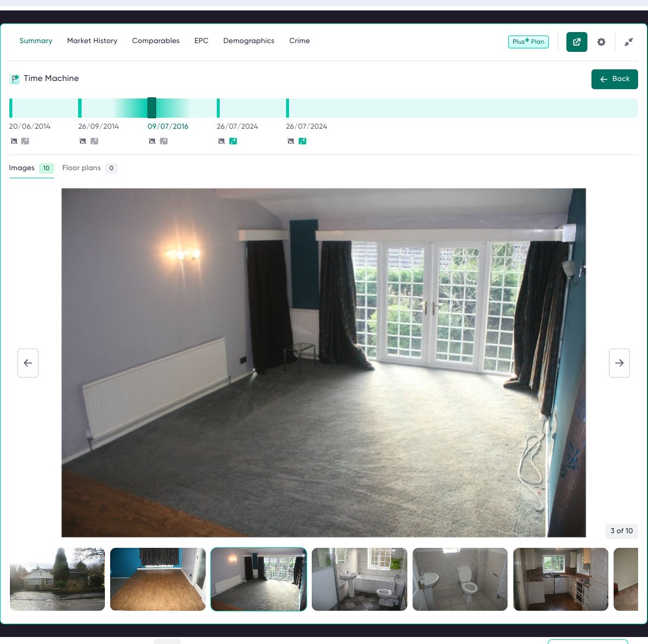Click the no-images icon under 26/09/2014
Viewport: 648px width, 644px height.
click(83, 142)
